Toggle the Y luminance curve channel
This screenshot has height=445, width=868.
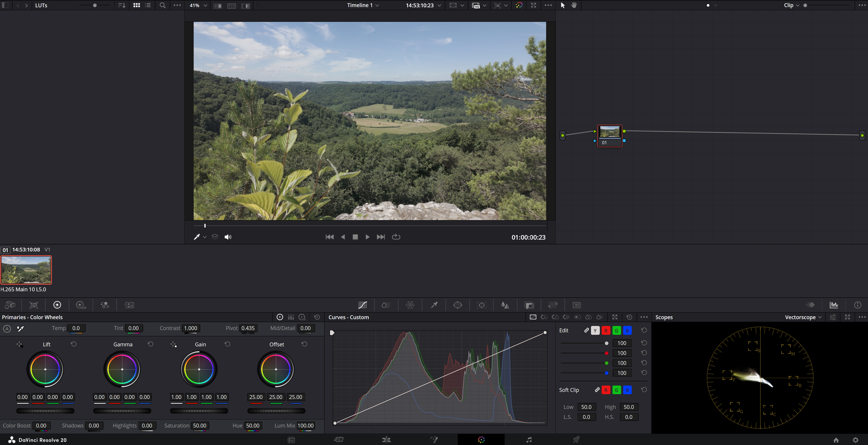point(595,330)
